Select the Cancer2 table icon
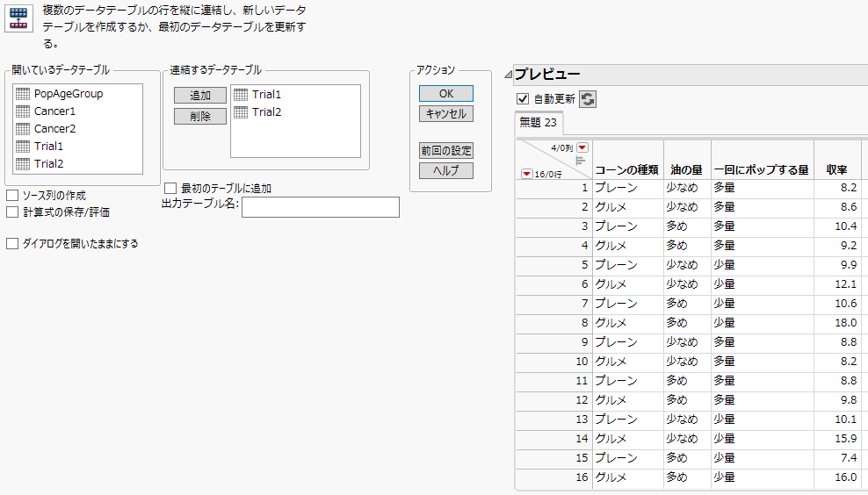The width and height of the screenshot is (868, 495). pyautogui.click(x=24, y=129)
